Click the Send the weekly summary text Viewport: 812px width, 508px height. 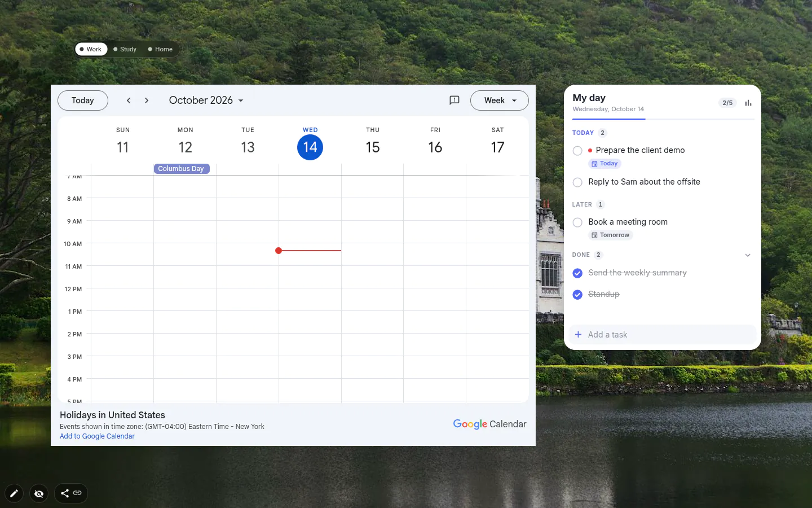(637, 273)
